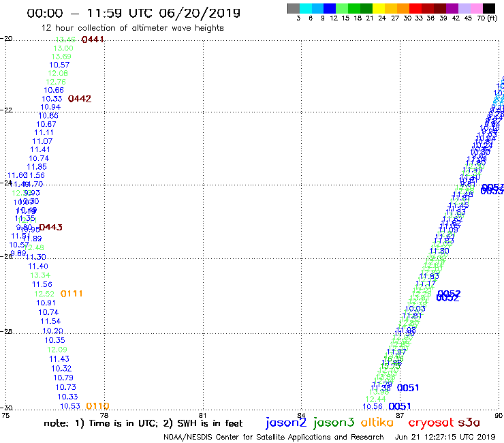The image size is (504, 443).
Task: Click the value "11.17" on the right track
Action: coord(426,284)
